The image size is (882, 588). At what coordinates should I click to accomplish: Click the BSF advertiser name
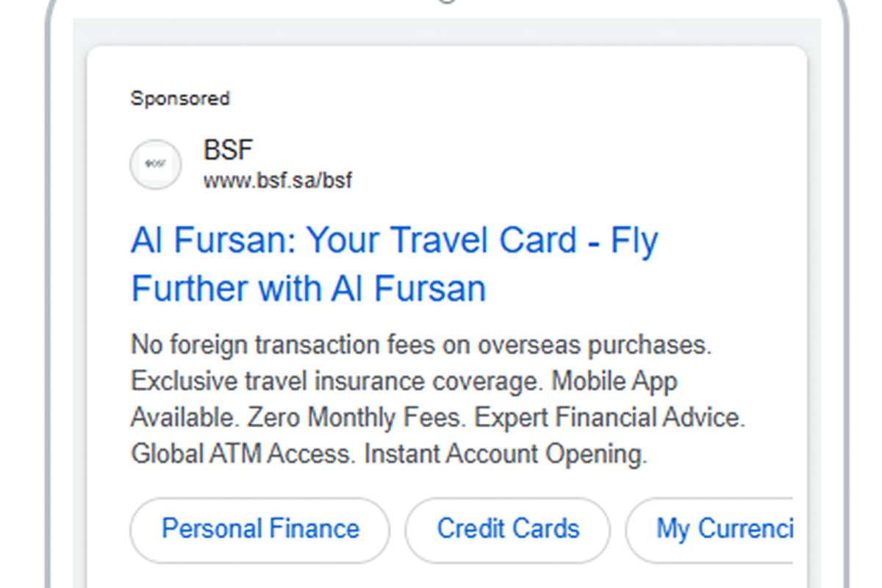point(228,151)
